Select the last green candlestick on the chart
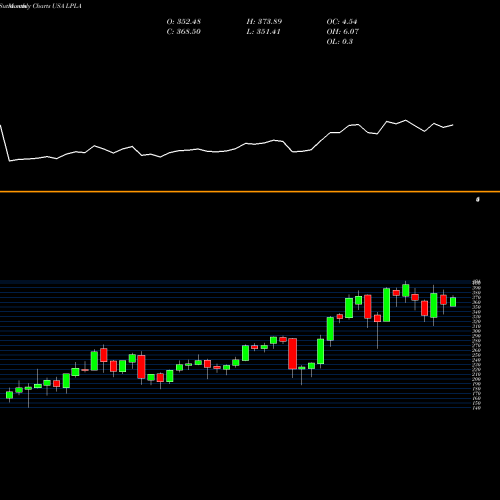 pyautogui.click(x=453, y=302)
